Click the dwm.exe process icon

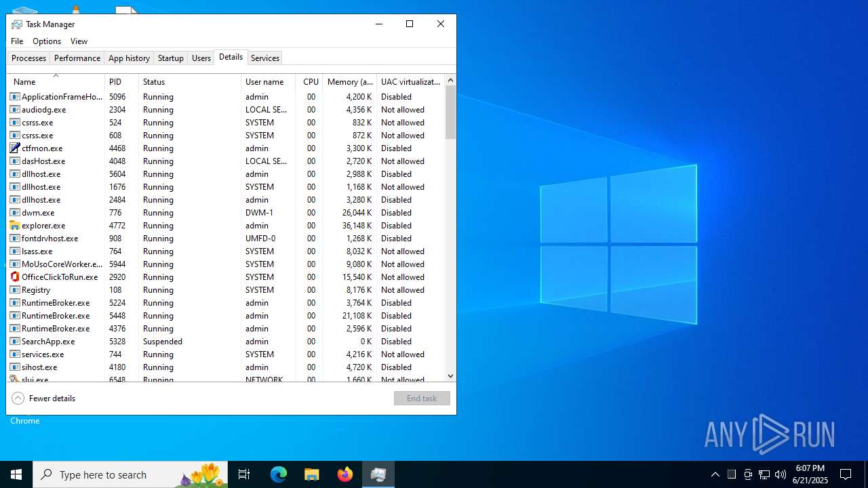coord(15,212)
